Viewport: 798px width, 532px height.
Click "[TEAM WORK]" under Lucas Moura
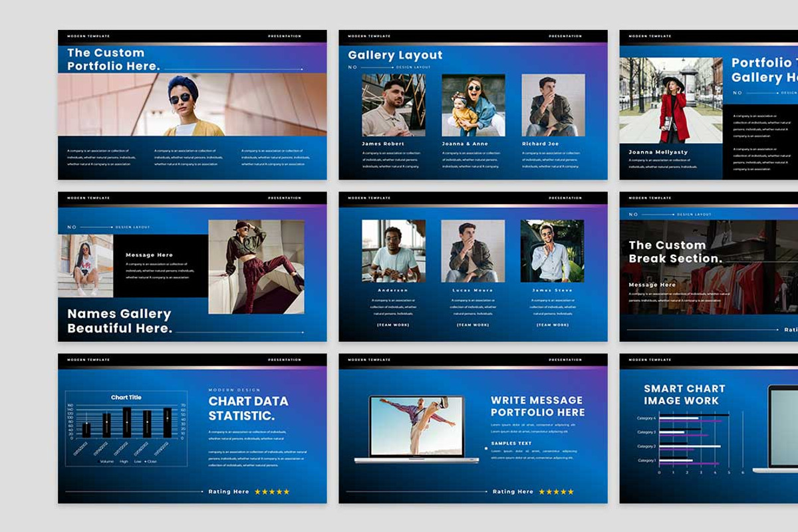pyautogui.click(x=473, y=325)
